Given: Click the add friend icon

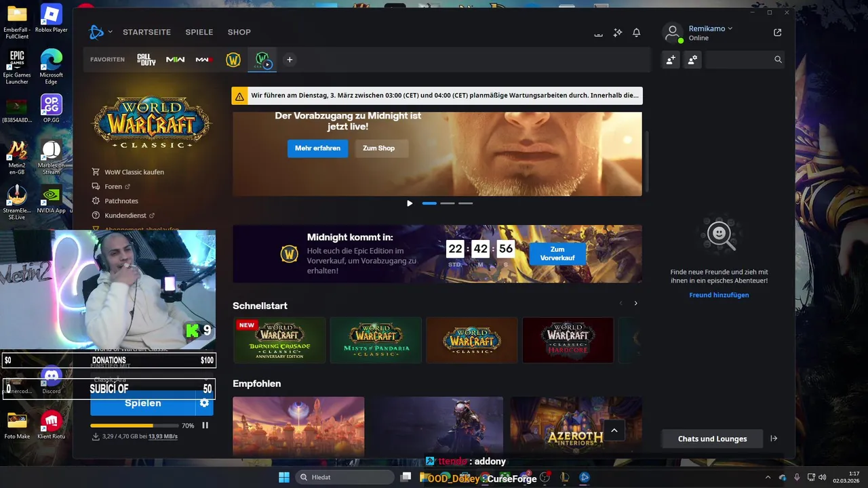Looking at the screenshot, I should pos(671,60).
